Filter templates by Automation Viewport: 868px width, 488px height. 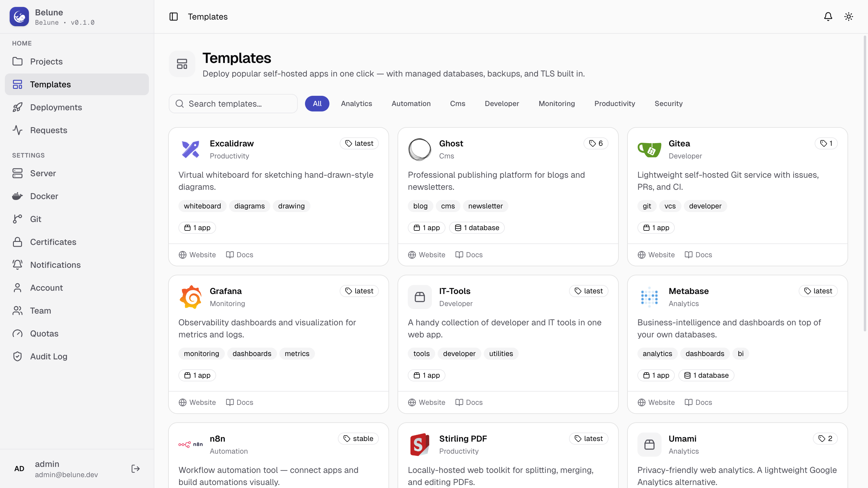[411, 103]
